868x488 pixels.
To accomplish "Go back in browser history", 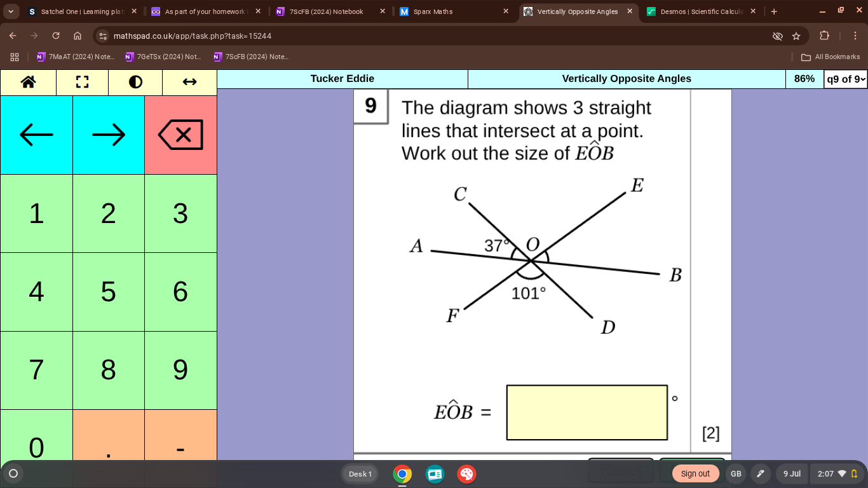I will [x=13, y=36].
